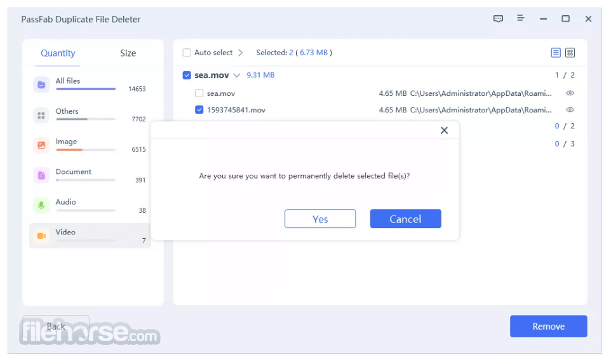Select All files category
Viewport: 611px width, 364px height.
tap(90, 84)
